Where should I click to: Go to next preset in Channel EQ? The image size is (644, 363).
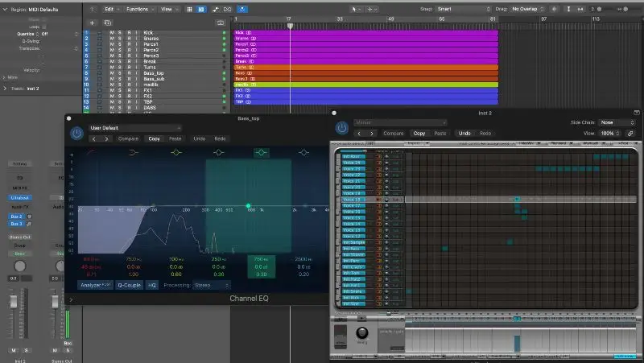tap(106, 138)
